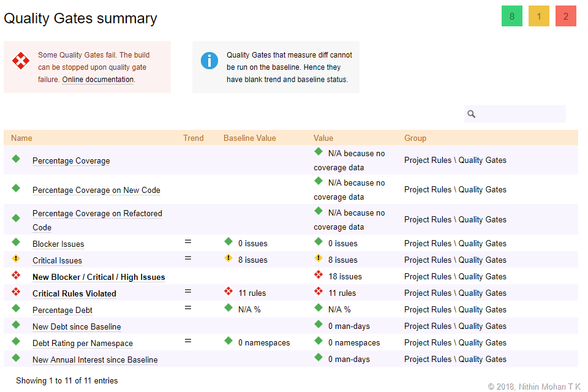Click red icon next to 18 issues value
Viewport: 588px width, 392px height.
point(318,276)
